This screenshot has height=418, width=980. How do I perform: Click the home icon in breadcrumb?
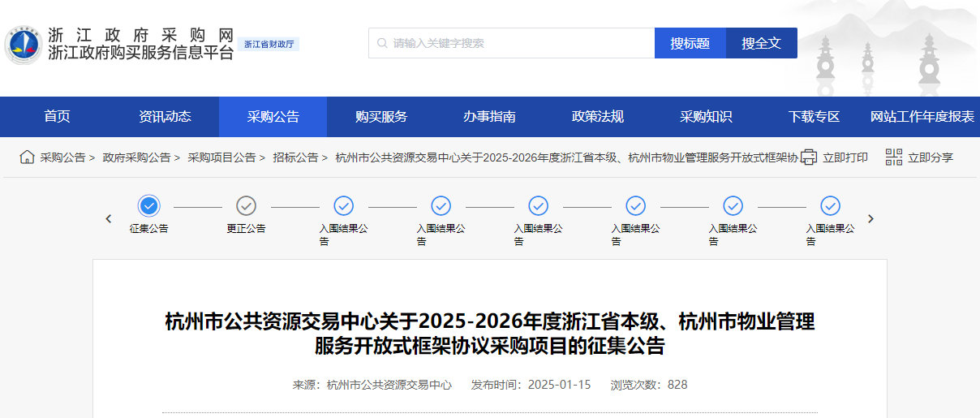(x=27, y=157)
